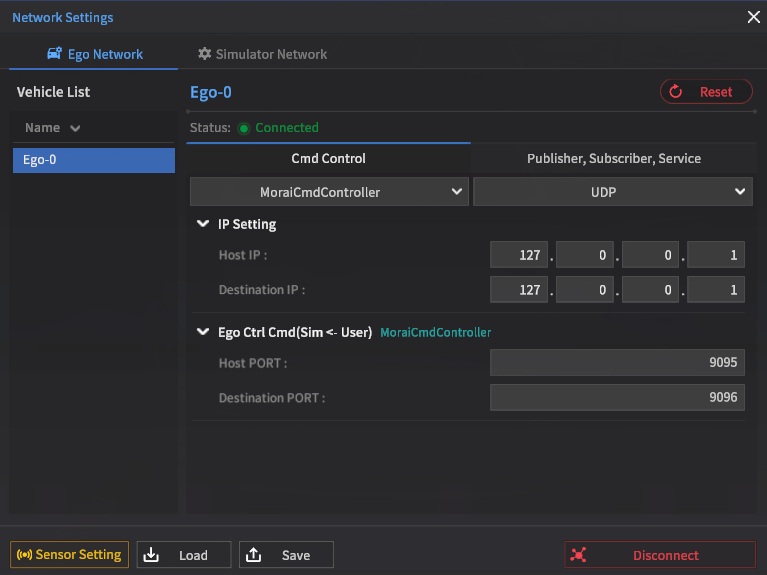Image resolution: width=767 pixels, height=575 pixels.
Task: Click the gear icon on Simulator Network tab
Action: [x=205, y=54]
